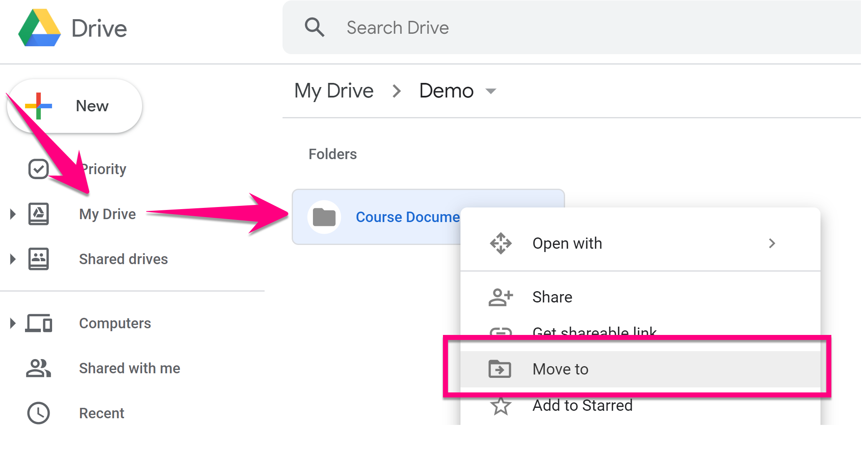
Task: Expand the My Drive tree arrow
Action: [x=13, y=214]
